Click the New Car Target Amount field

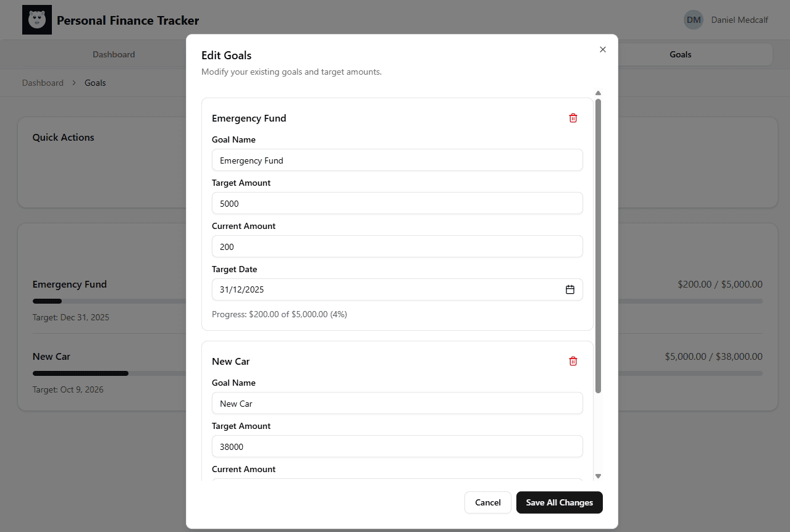397,446
